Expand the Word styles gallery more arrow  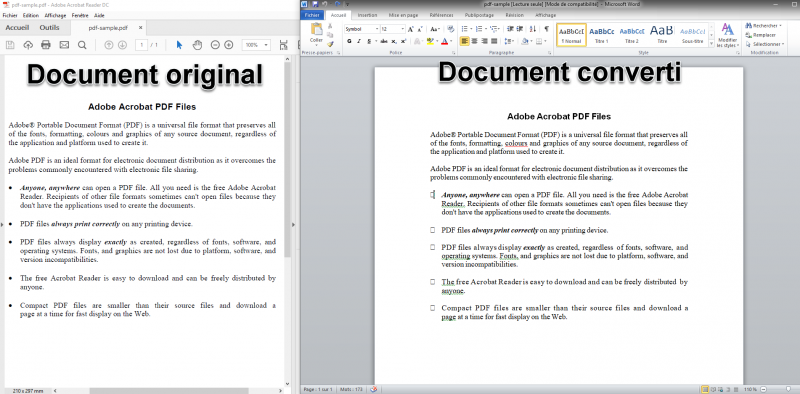pos(711,44)
